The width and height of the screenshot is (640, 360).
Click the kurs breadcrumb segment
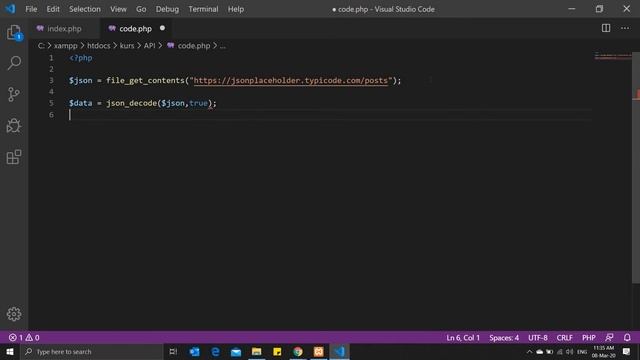[x=127, y=46]
